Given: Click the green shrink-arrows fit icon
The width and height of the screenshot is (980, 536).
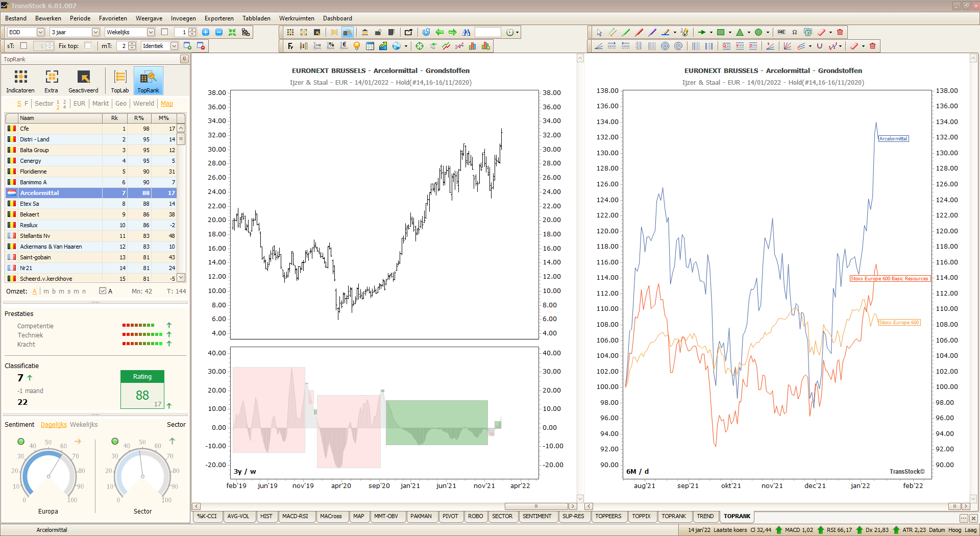Looking at the screenshot, I should coord(232,32).
